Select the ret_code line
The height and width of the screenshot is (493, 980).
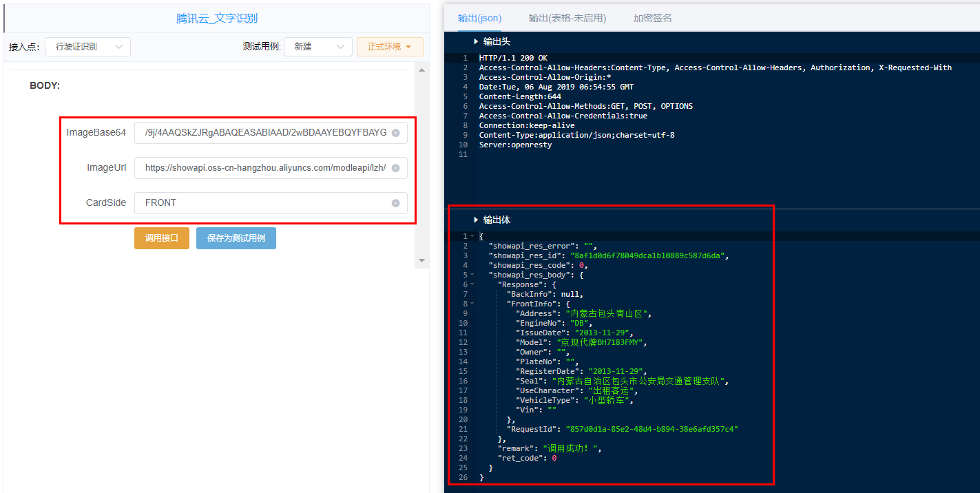pos(527,458)
